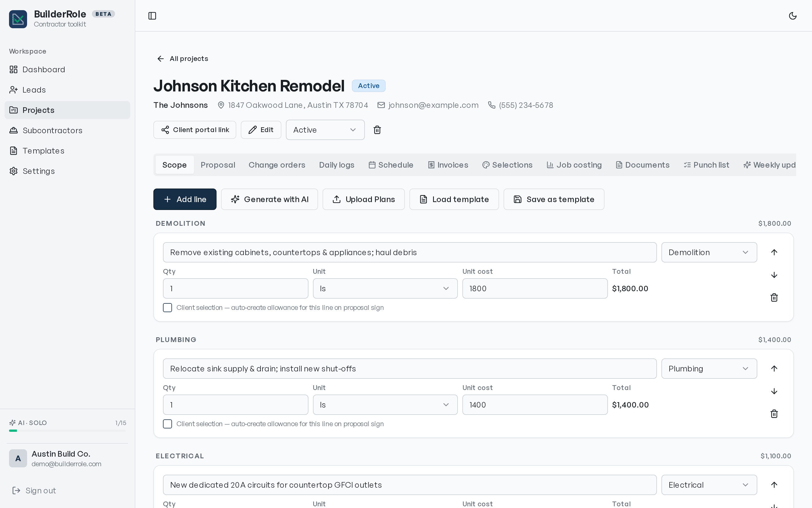Open Subcontractors in the sidebar

[67, 130]
